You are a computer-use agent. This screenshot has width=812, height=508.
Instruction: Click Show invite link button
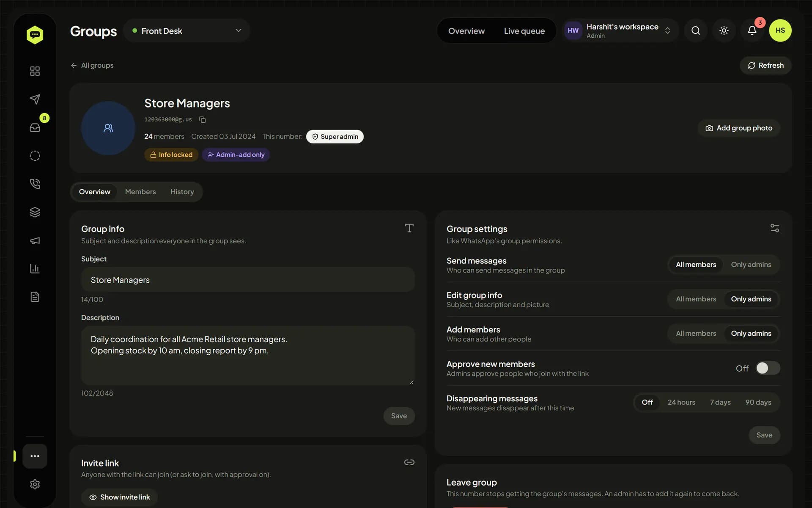pos(120,497)
